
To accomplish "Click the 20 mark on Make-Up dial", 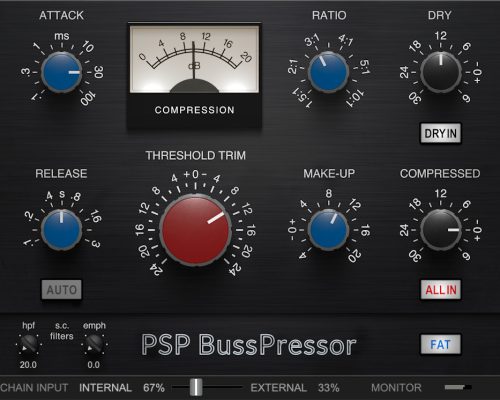I will 354,256.
